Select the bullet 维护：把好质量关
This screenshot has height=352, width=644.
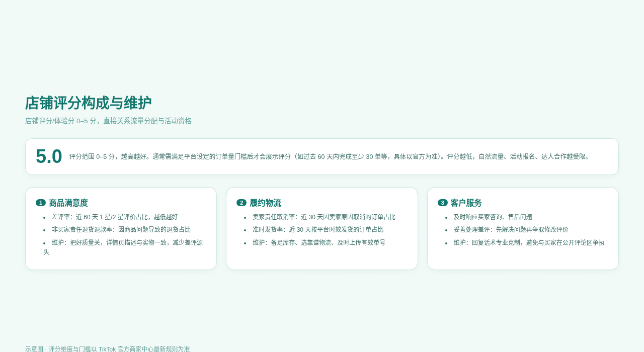[x=123, y=247]
